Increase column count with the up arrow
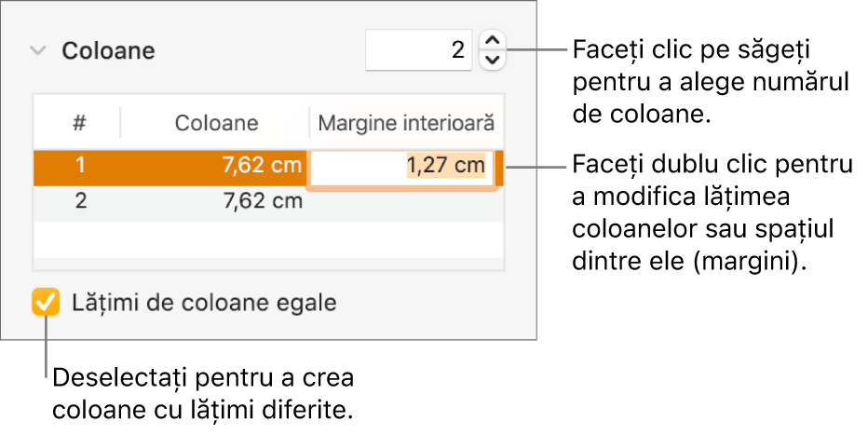The image size is (868, 435). [494, 39]
